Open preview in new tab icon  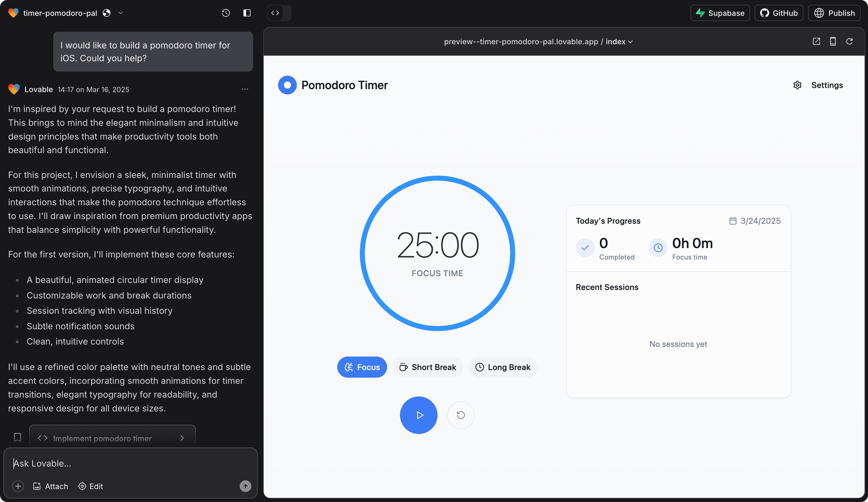pos(816,41)
